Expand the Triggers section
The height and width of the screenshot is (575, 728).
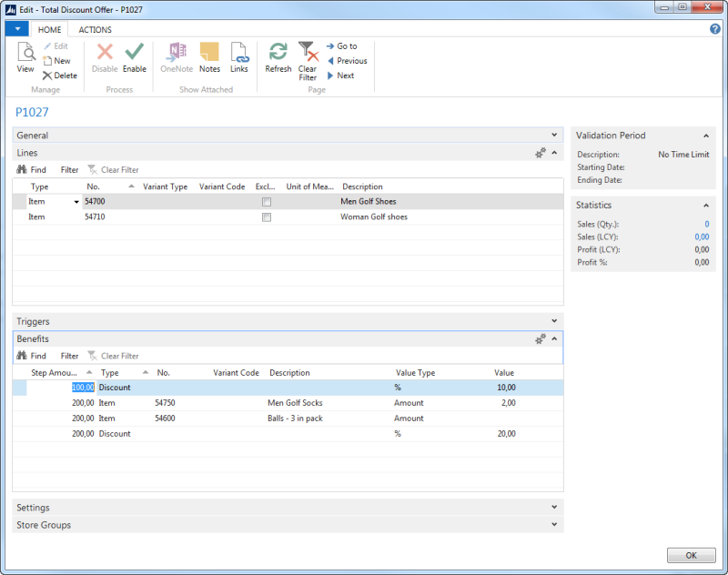point(553,321)
